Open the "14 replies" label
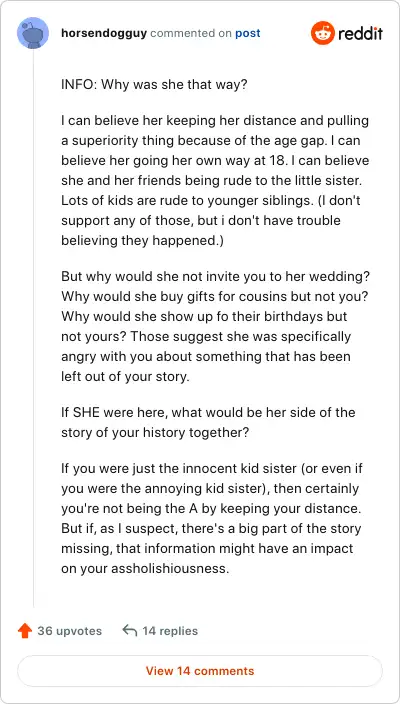This screenshot has height=704, width=400. point(170,631)
